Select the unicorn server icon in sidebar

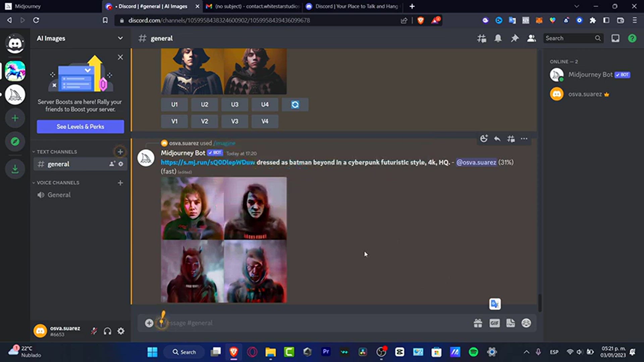pos(15,71)
